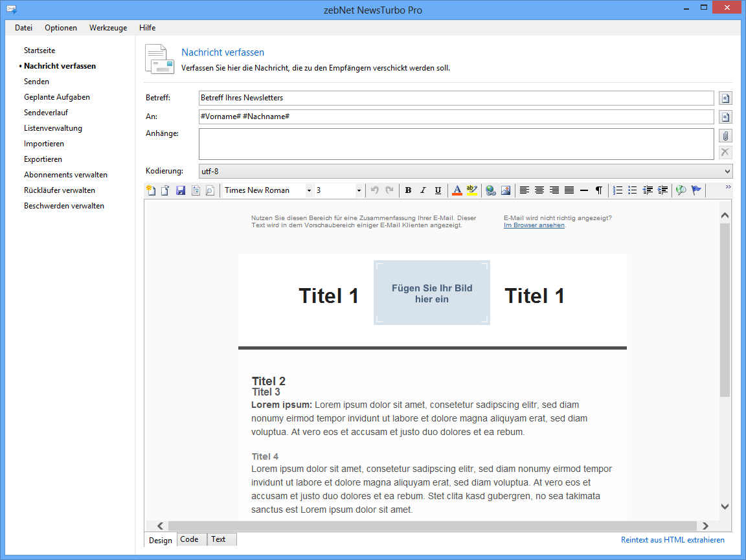
Task: Align text right
Action: (554, 190)
